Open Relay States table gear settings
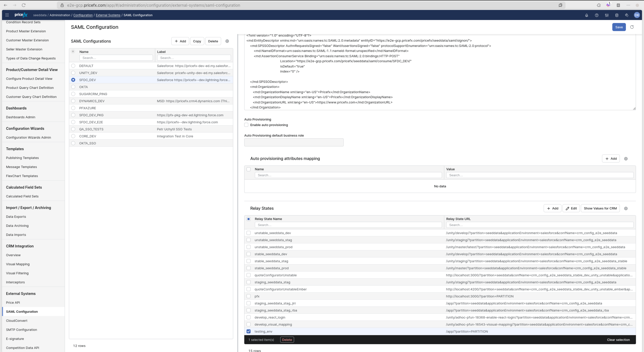This screenshot has width=644, height=352. [626, 208]
